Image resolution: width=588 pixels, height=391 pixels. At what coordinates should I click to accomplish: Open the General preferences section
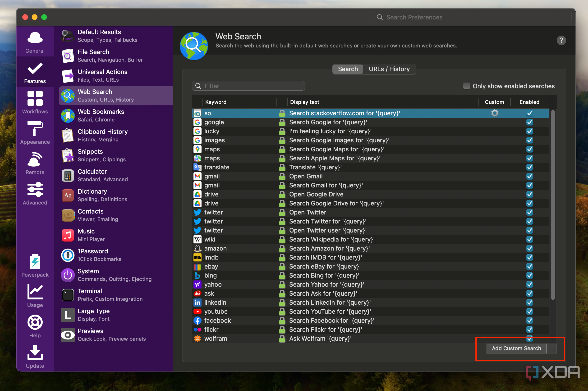tap(35, 42)
